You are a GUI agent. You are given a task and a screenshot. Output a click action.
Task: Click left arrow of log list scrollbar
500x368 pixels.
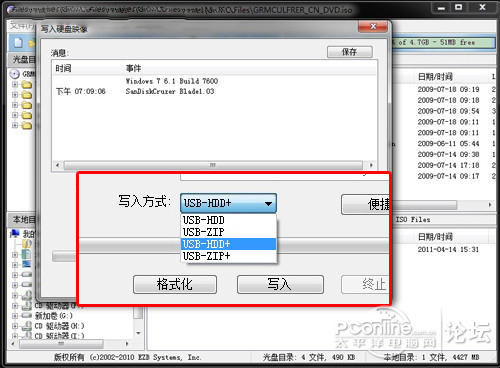58,165
